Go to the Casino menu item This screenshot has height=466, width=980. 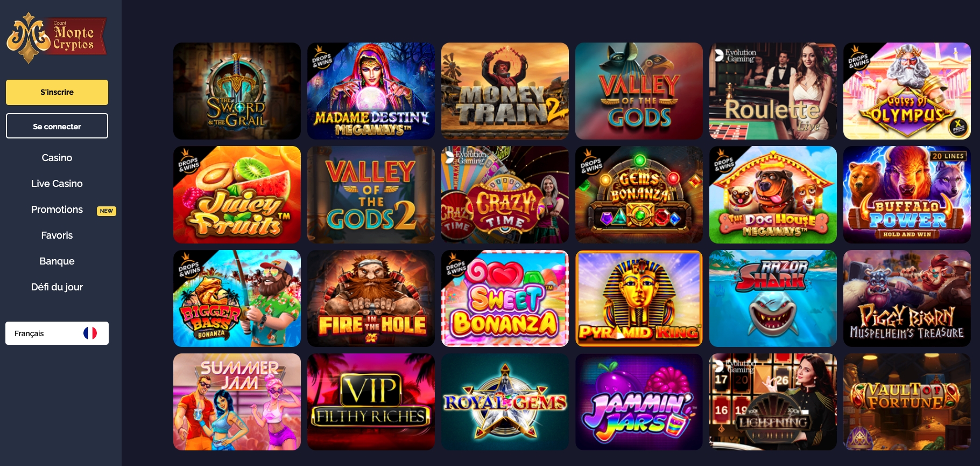point(57,158)
